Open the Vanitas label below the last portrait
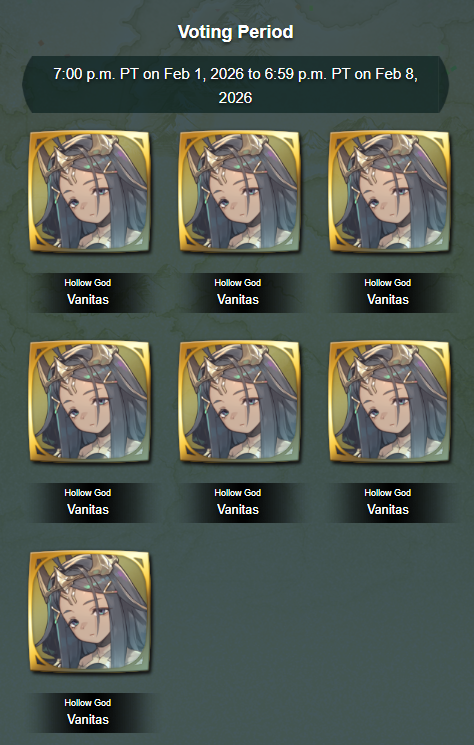This screenshot has height=745, width=474. (88, 719)
